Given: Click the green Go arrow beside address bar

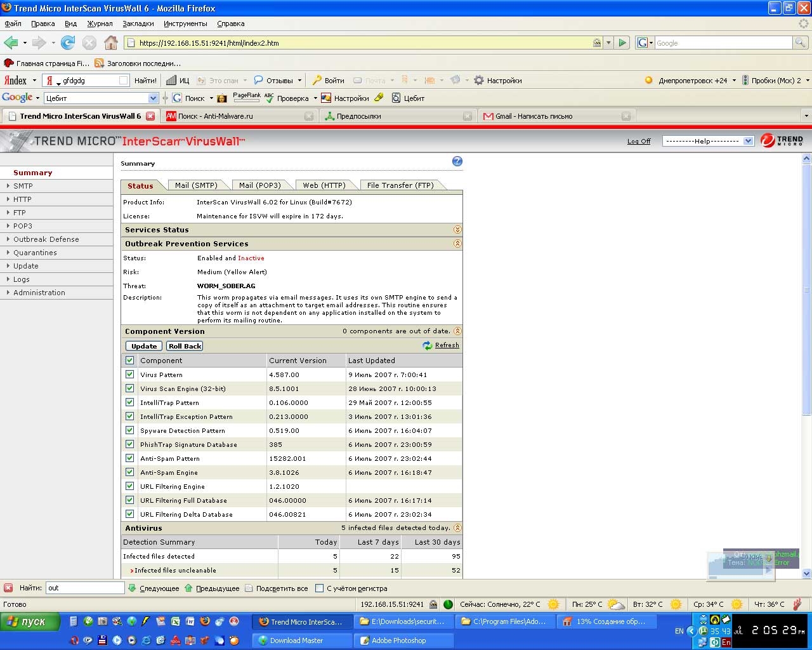Looking at the screenshot, I should coord(622,43).
